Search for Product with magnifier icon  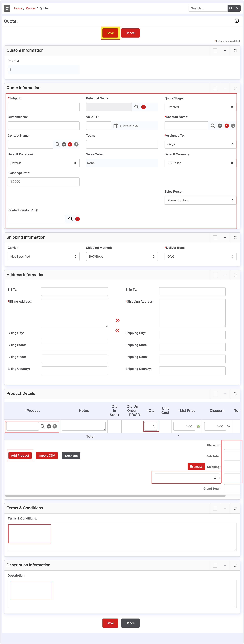pyautogui.click(x=43, y=426)
